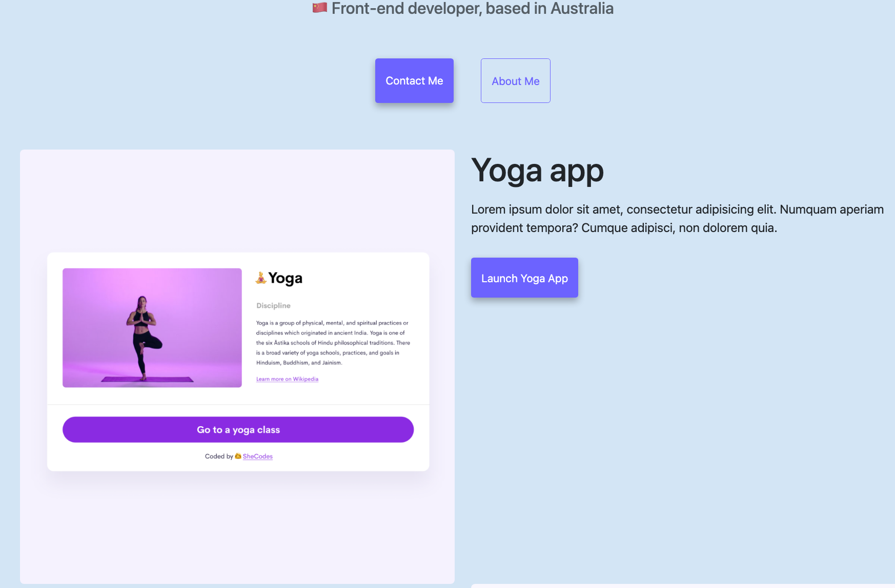Click the emoji next to SheCodes
This screenshot has width=895, height=588.
238,456
